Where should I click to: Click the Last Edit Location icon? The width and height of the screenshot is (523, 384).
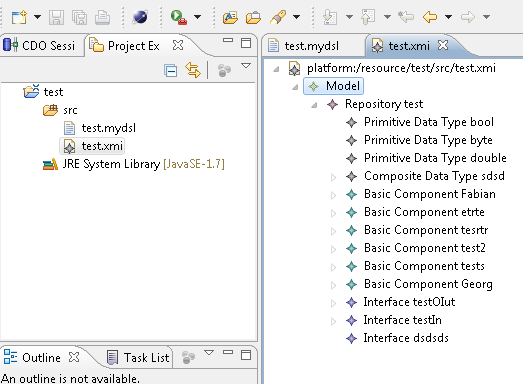(x=406, y=17)
